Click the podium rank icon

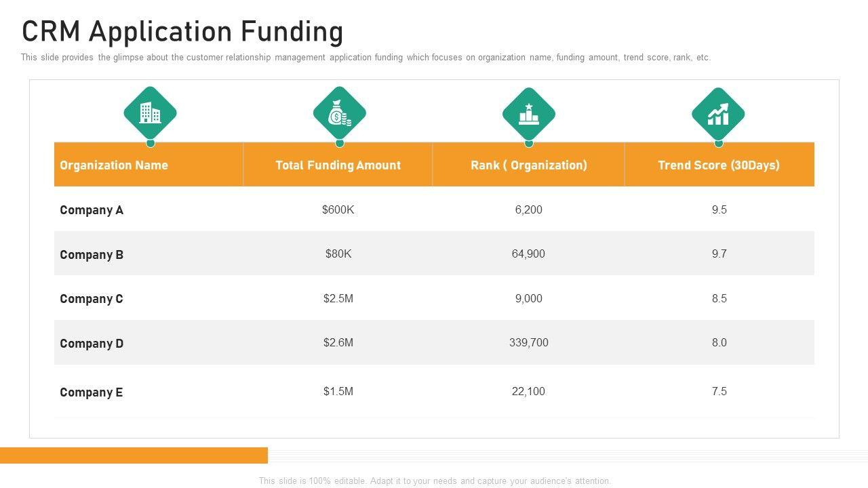pos(528,113)
